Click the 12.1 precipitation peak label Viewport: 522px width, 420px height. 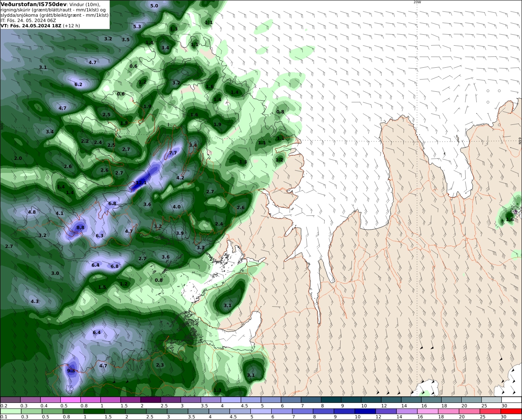click(141, 183)
